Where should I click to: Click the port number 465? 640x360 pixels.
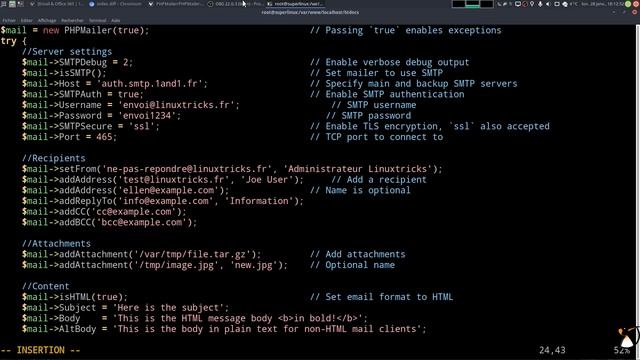click(x=104, y=137)
